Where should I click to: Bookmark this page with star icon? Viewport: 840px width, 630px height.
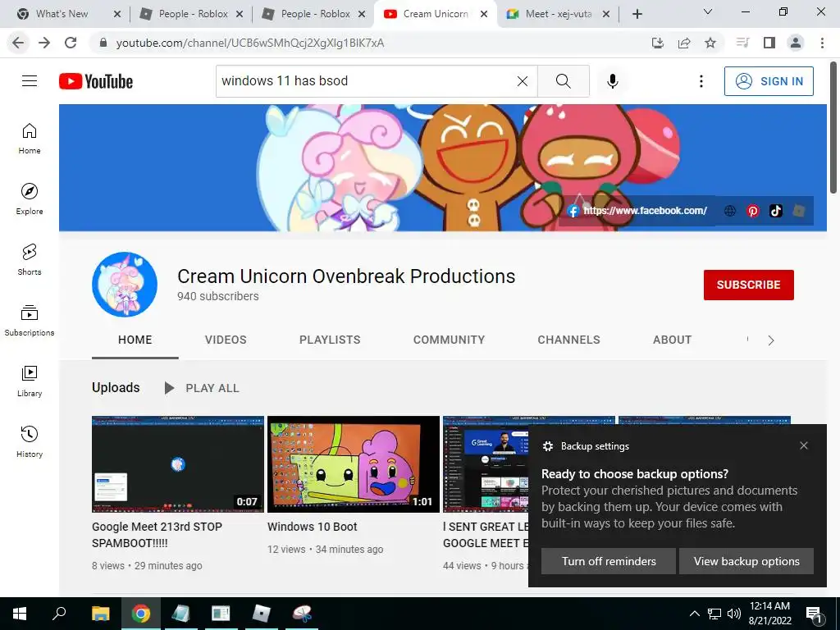[710, 43]
